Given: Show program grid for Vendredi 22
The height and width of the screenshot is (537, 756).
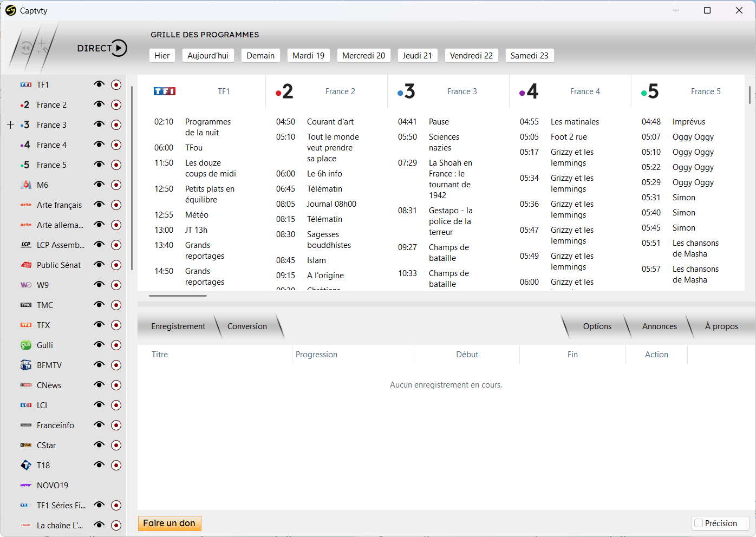Looking at the screenshot, I should [x=472, y=55].
